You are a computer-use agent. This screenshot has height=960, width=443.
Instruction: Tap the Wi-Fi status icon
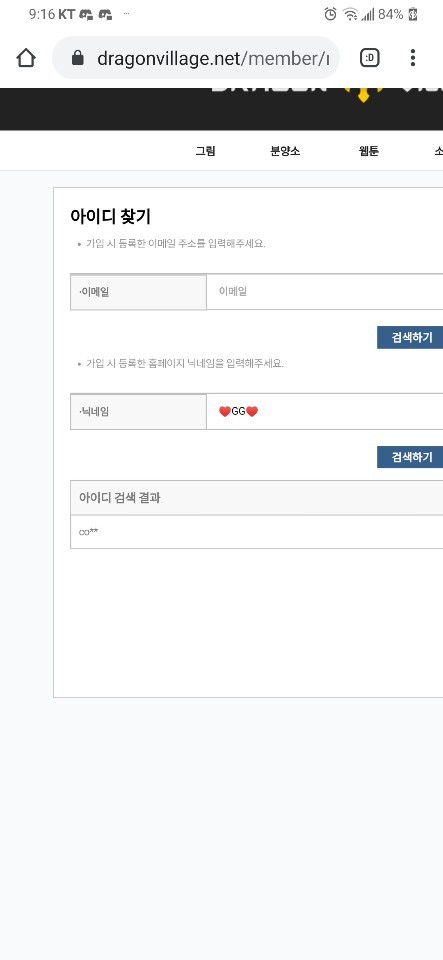tap(350, 14)
